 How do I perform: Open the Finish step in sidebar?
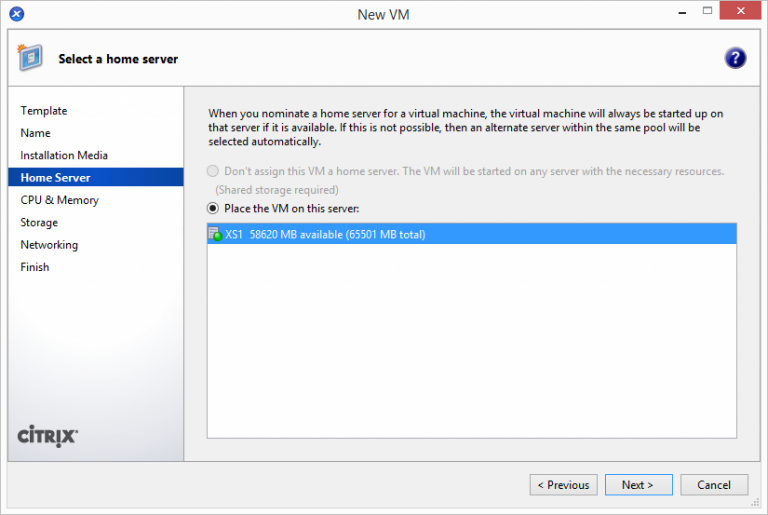35,267
